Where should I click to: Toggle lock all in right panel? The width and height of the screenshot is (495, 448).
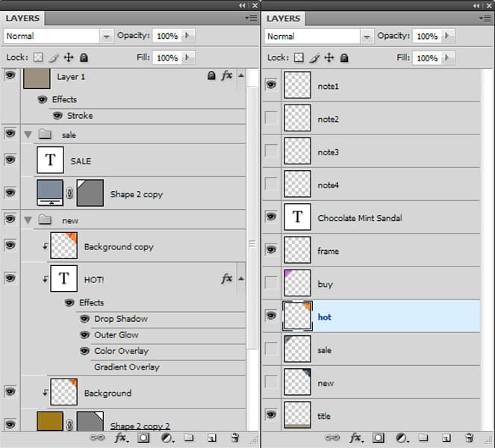pyautogui.click(x=344, y=57)
